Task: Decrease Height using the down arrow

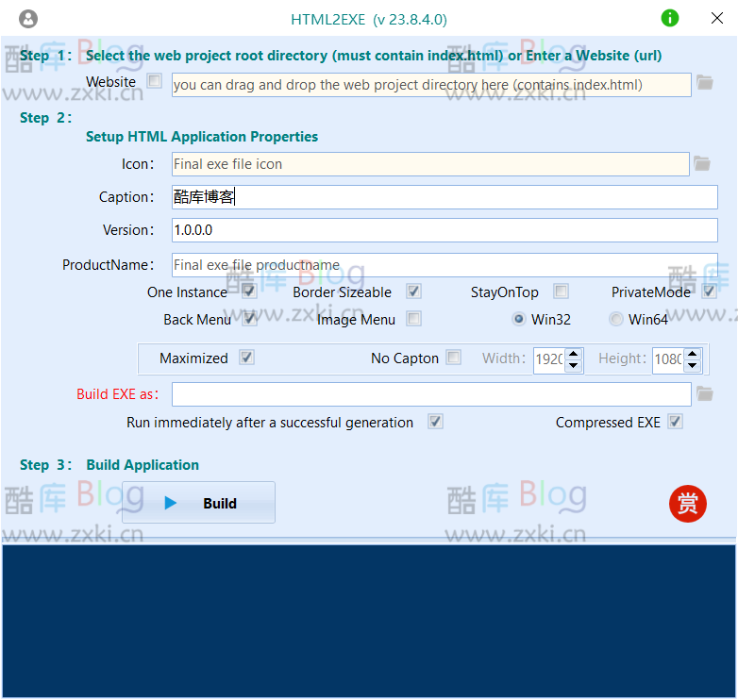Action: (693, 365)
